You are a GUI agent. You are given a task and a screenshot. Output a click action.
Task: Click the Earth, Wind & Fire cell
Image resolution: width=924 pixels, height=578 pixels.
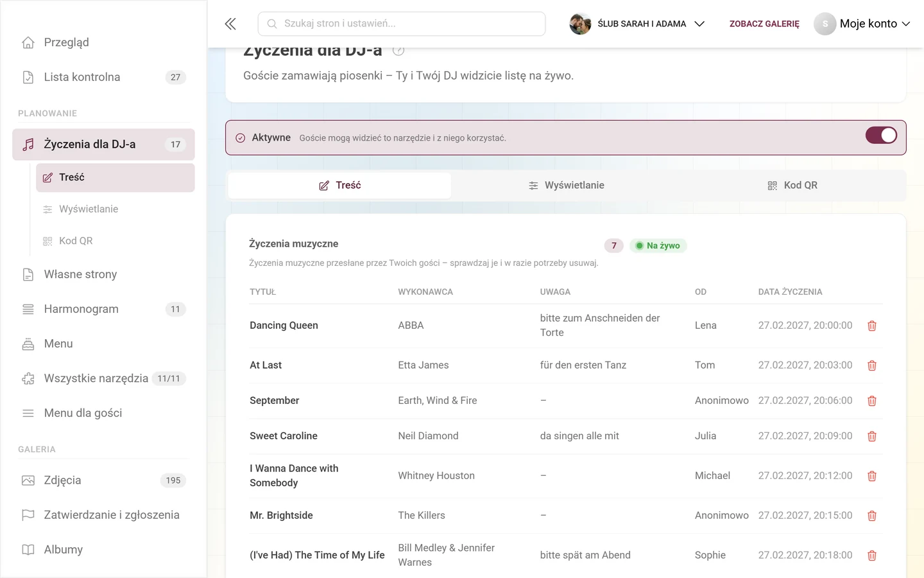pos(438,401)
